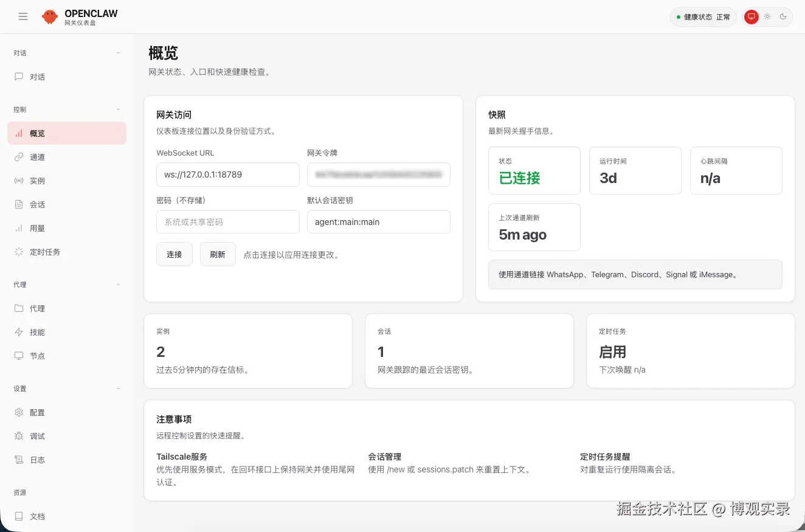
Task: Click the WhatsApp, Telegram channel hint text
Action: (618, 275)
